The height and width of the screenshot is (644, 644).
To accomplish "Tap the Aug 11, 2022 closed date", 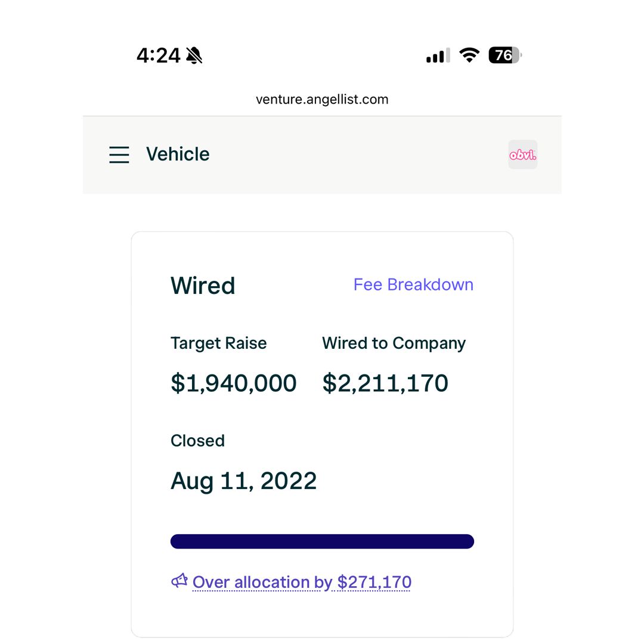I will coord(243,481).
